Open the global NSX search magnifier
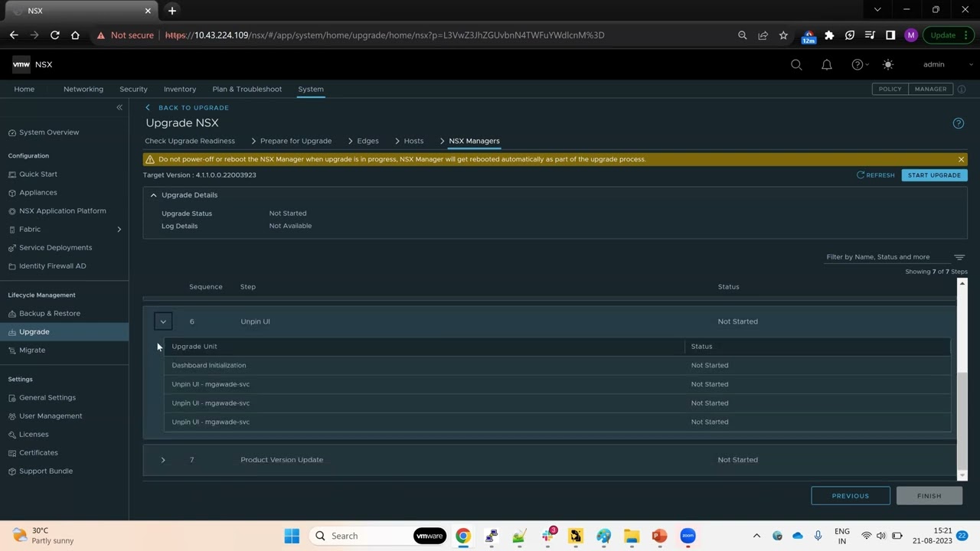980x551 pixels. [x=796, y=64]
